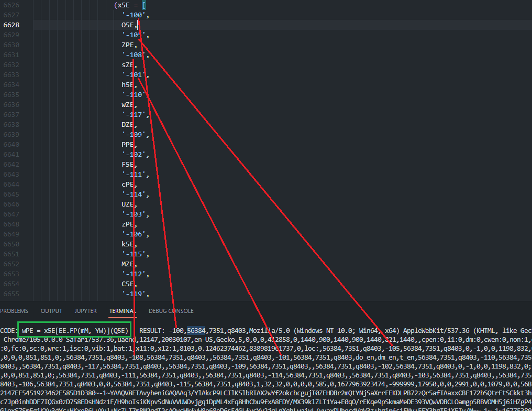Click the '-111' string literal
This screenshot has height=411, width=532.
[x=134, y=175]
